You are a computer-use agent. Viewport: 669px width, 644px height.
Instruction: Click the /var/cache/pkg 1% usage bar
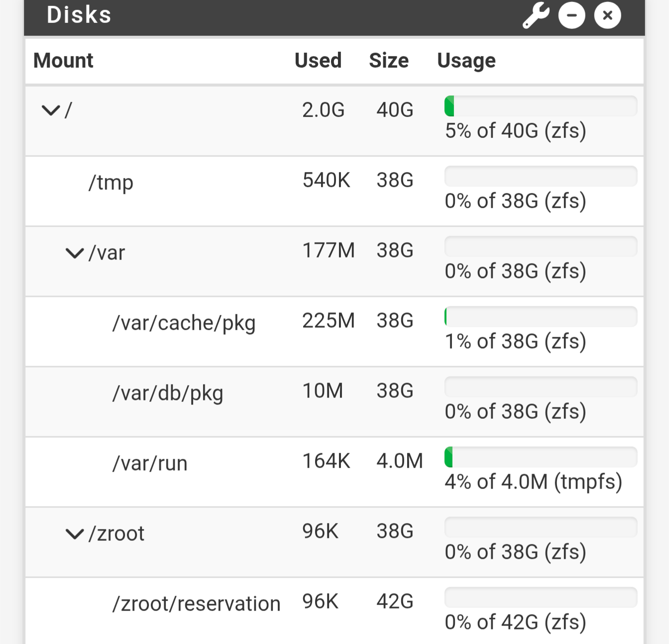[541, 317]
